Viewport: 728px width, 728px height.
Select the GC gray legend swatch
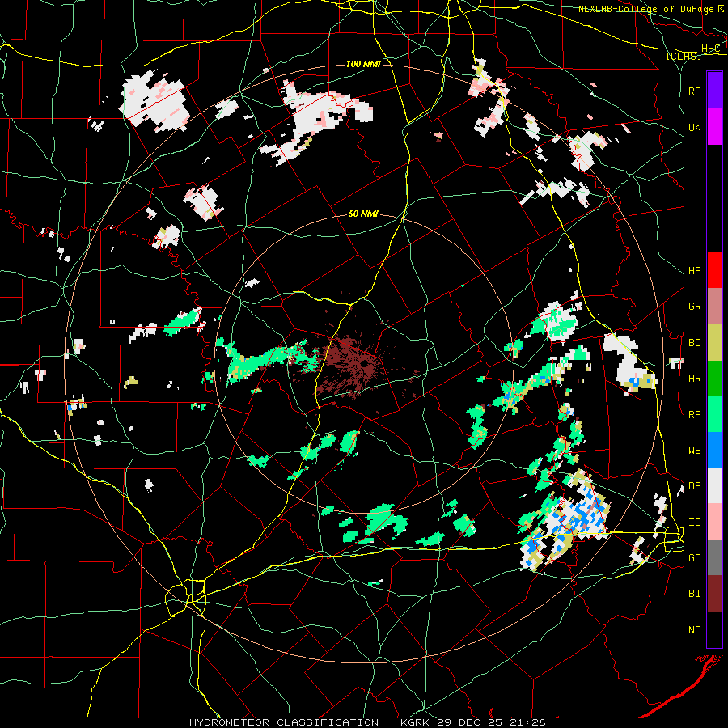click(x=714, y=557)
